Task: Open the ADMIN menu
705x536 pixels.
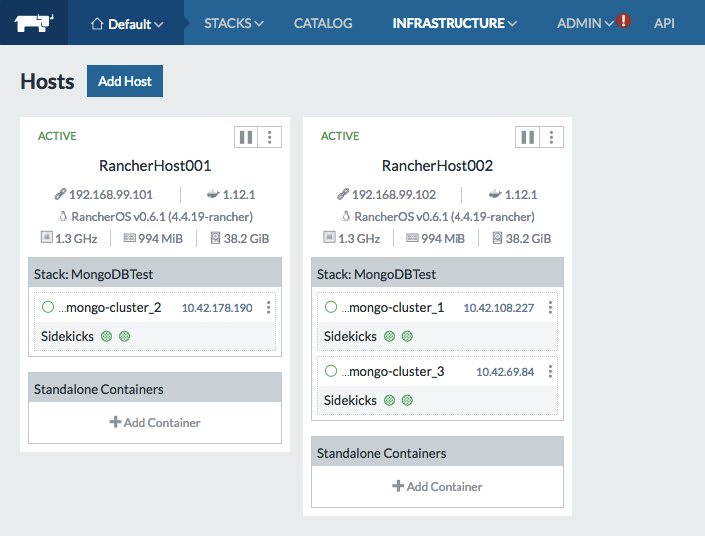Action: (585, 23)
